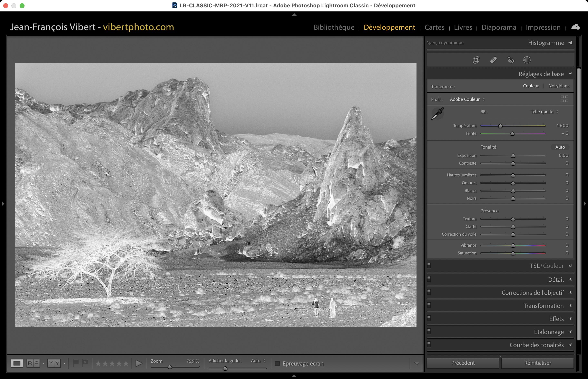
Task: Activate the spot removal healing tool
Action: (493, 60)
